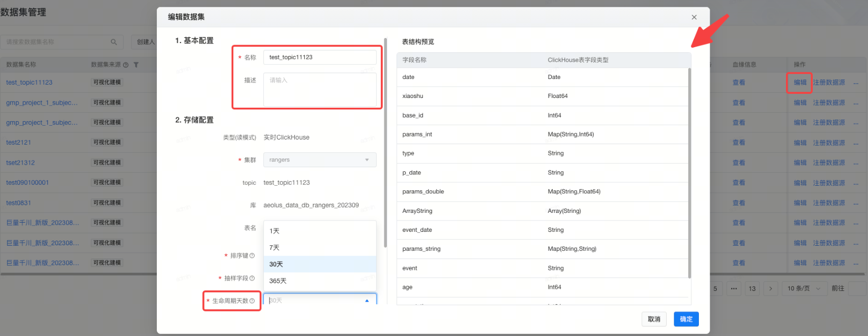Go to next page arrow in pagination
This screenshot has height=336, width=868.
[771, 288]
